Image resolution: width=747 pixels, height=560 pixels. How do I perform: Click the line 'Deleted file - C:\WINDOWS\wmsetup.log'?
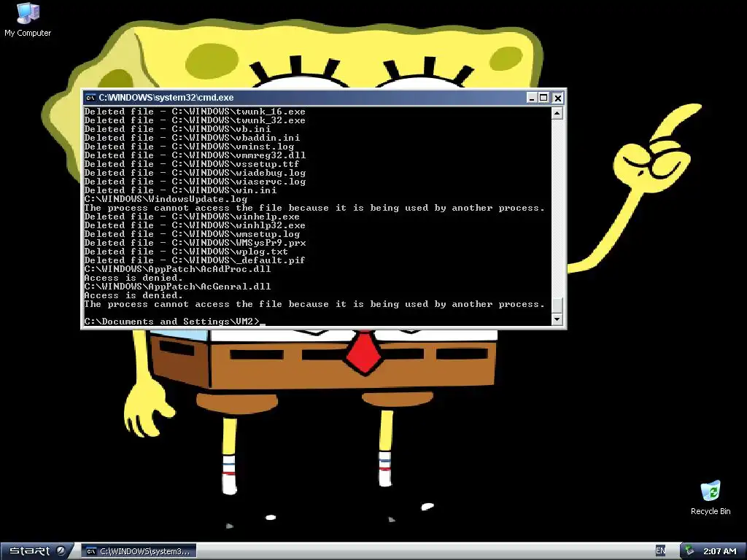(192, 234)
